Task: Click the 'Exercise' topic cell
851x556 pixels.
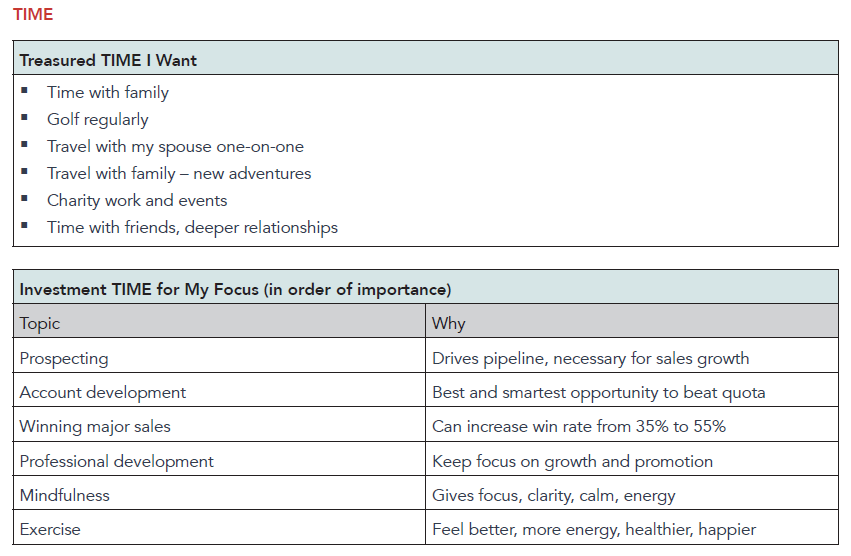Action: (50, 529)
